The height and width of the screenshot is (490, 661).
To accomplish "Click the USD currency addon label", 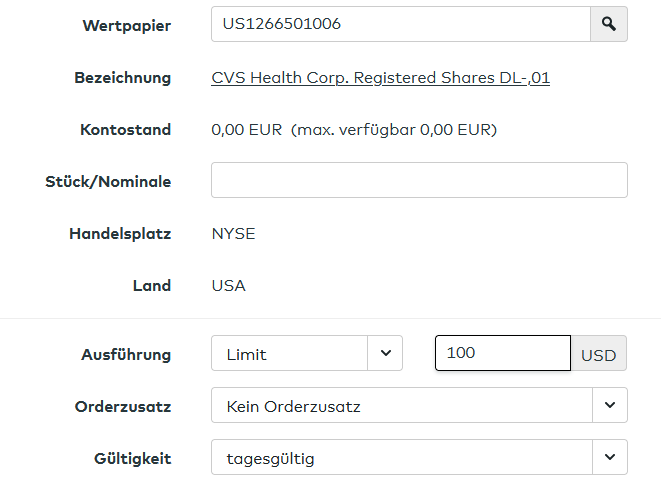I will (x=598, y=354).
